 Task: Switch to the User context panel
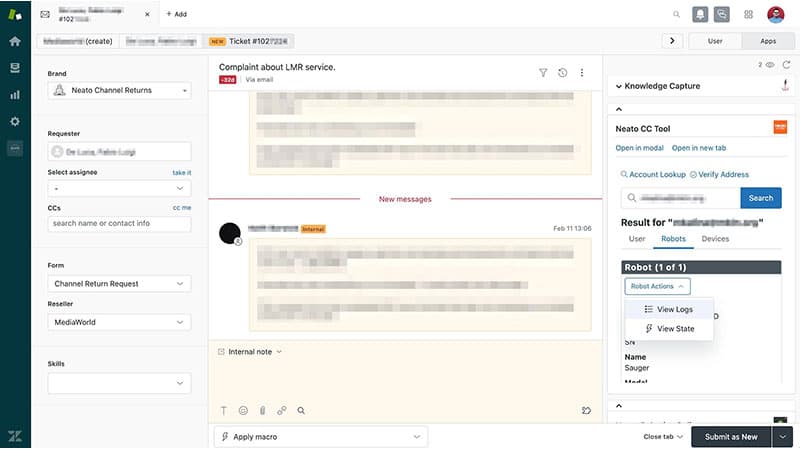[715, 41]
